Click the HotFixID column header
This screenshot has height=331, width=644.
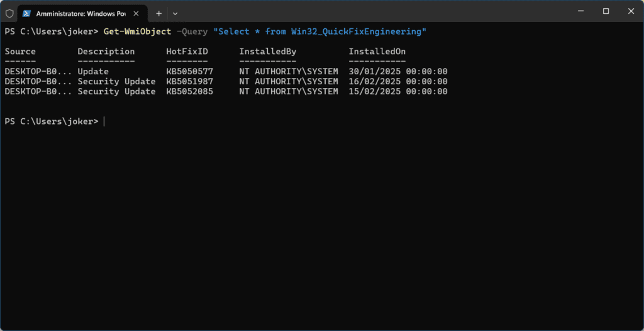[187, 52]
